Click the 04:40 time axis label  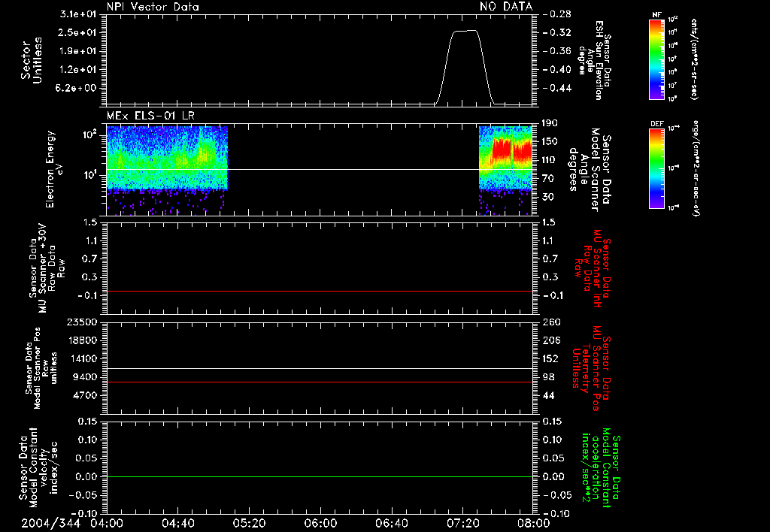[177, 523]
